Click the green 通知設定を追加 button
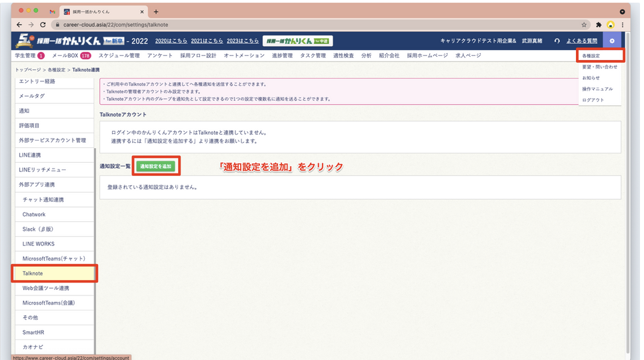Viewport: 644px width, 360px height. [155, 166]
